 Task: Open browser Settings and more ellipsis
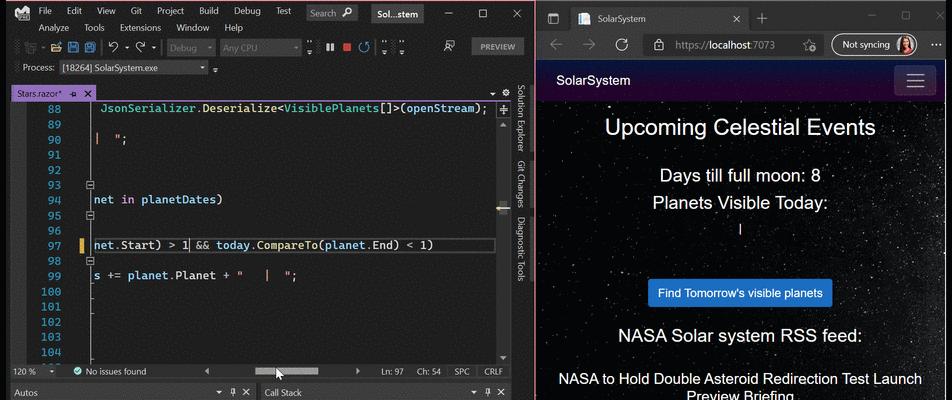click(936, 45)
